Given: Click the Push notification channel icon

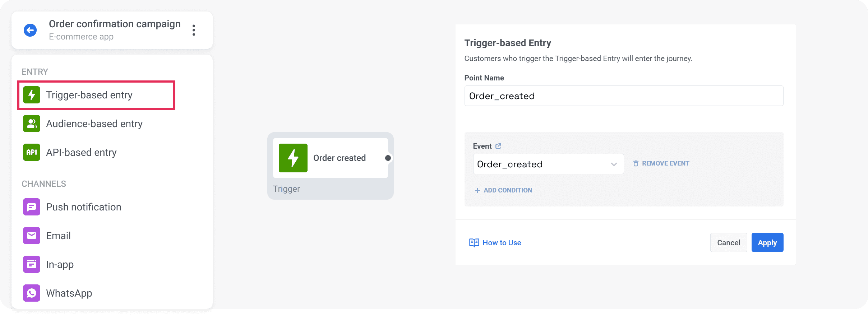Looking at the screenshot, I should pos(32,207).
